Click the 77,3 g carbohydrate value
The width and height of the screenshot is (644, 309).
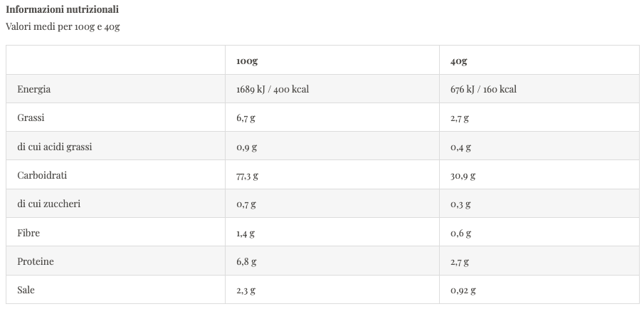click(247, 175)
